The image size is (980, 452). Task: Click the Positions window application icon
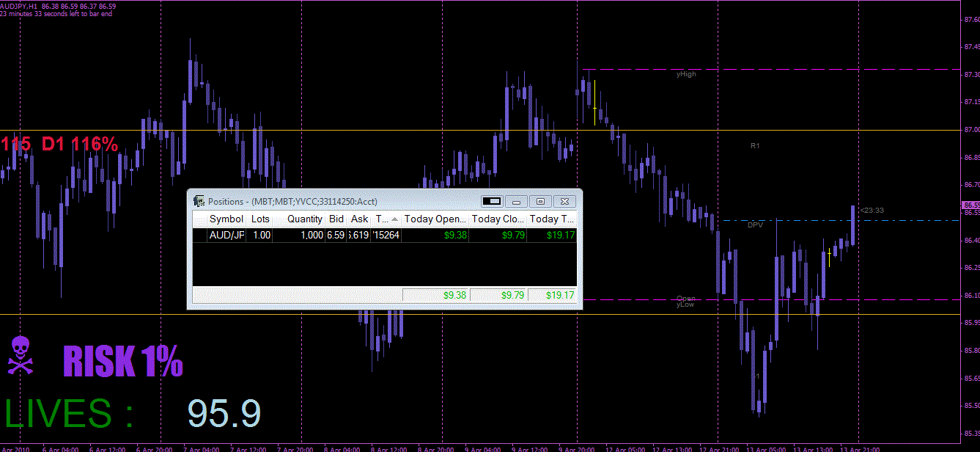[199, 201]
